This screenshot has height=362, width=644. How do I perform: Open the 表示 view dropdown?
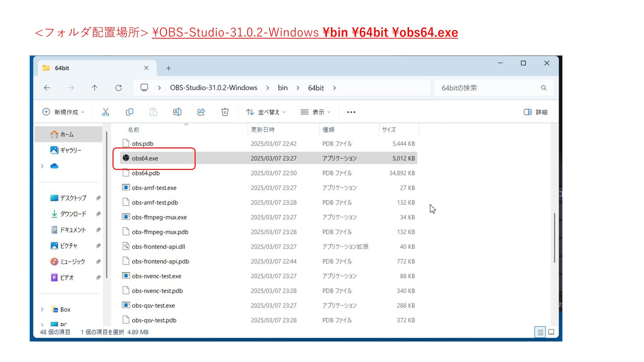point(315,112)
